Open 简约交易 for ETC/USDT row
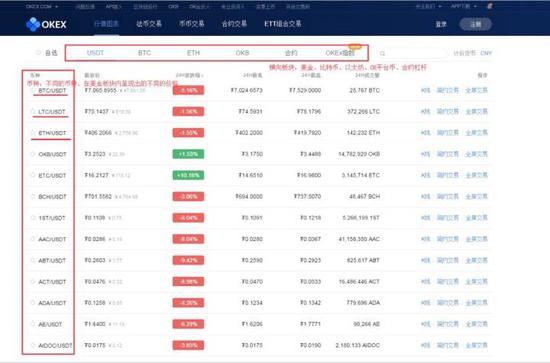Image resolution: width=550 pixels, height=363 pixels. 448,175
